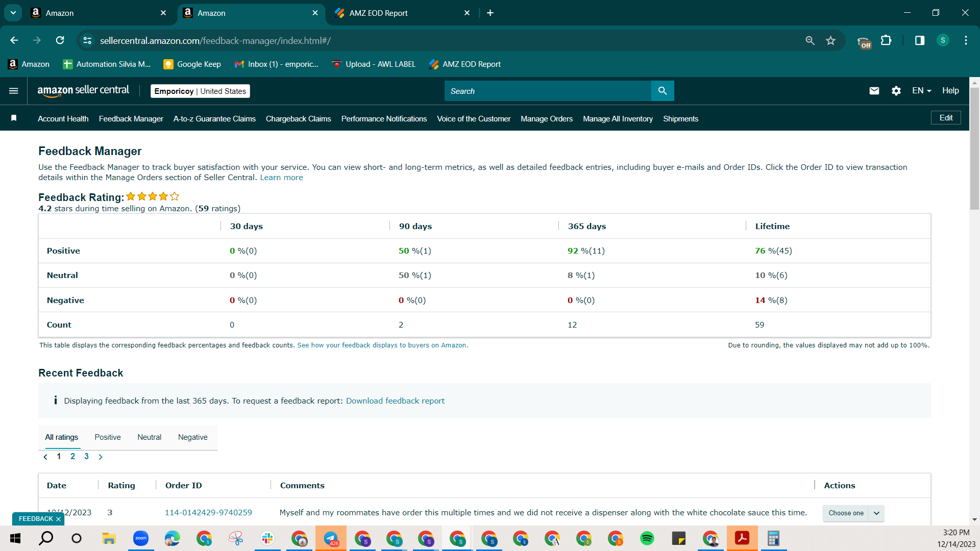
Task: Open the Upload - AWL LABEL bookmark
Action: click(x=374, y=64)
